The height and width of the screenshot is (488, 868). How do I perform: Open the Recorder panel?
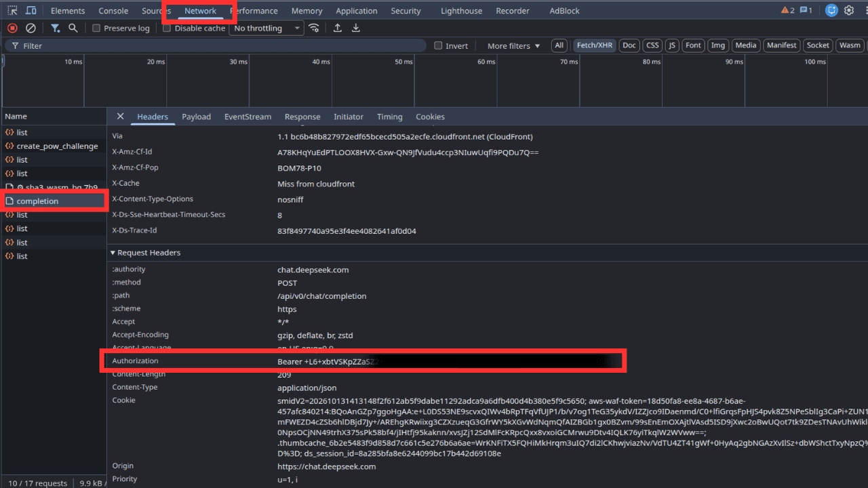click(x=513, y=11)
